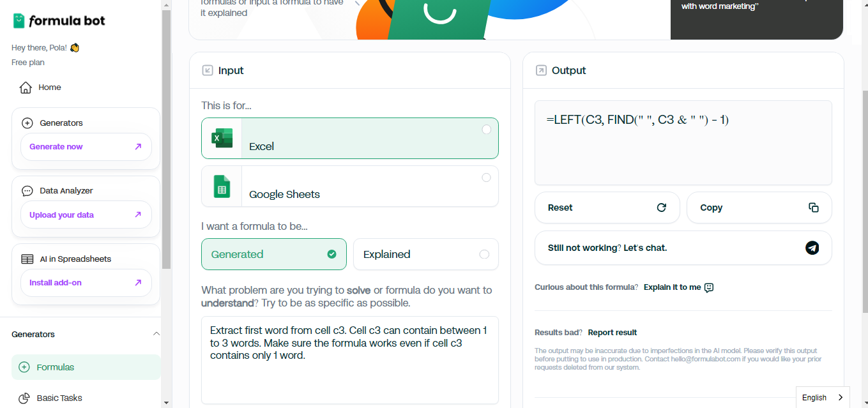The image size is (868, 408).
Task: Click the Google Sheets icon
Action: pos(221,186)
